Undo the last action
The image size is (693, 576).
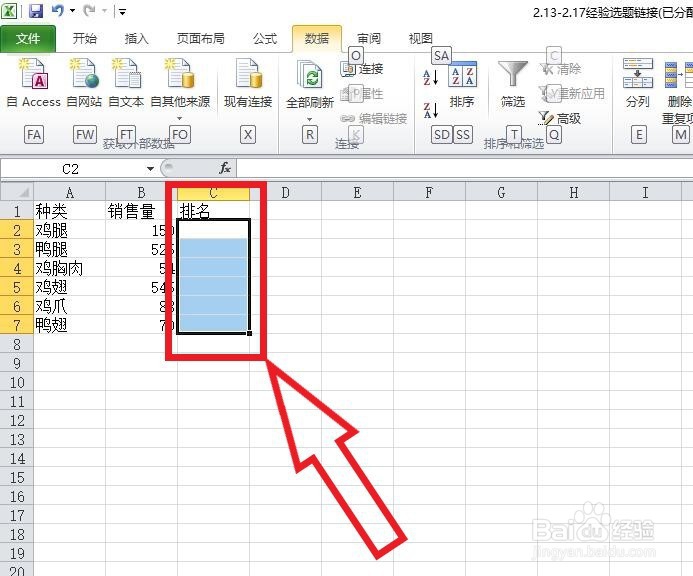[57, 11]
